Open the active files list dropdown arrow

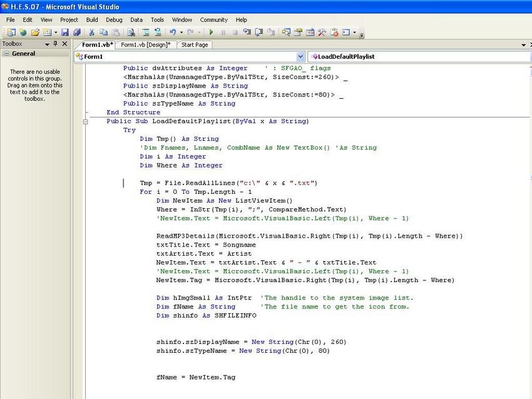[523, 45]
